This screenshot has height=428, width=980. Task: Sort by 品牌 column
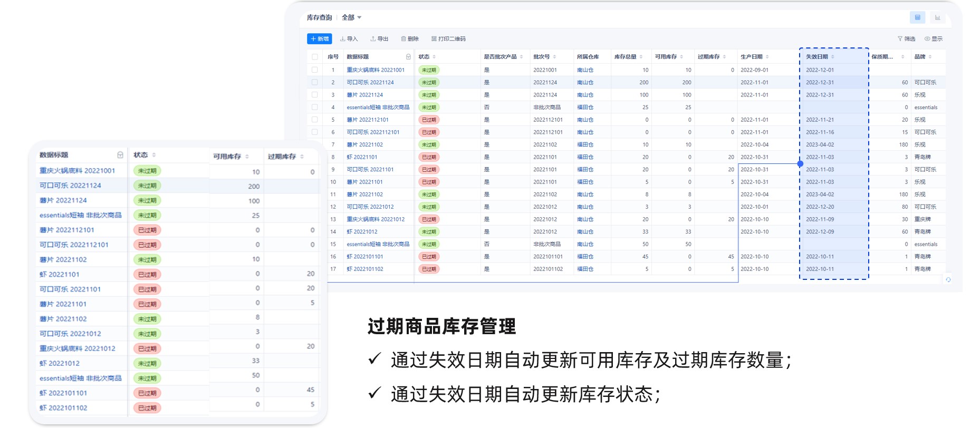pyautogui.click(x=930, y=57)
